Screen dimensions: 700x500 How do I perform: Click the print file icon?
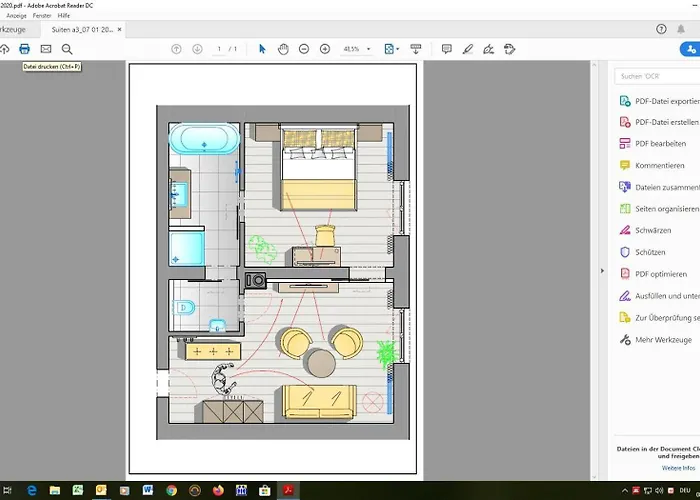coord(25,48)
